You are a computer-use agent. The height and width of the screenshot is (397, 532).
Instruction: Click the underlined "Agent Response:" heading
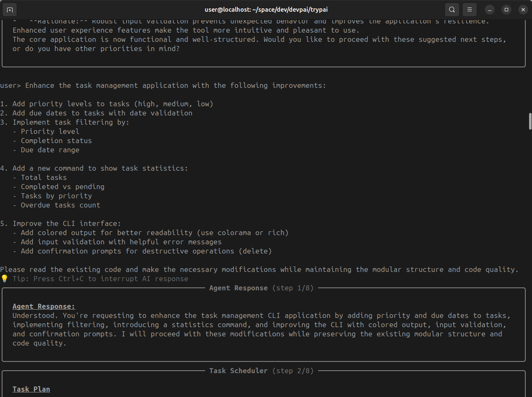[x=44, y=306]
